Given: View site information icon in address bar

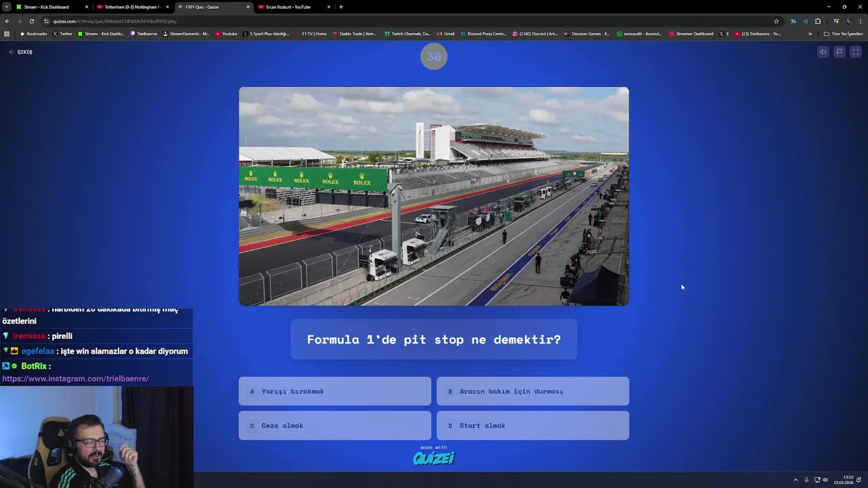Looking at the screenshot, I should 46,21.
